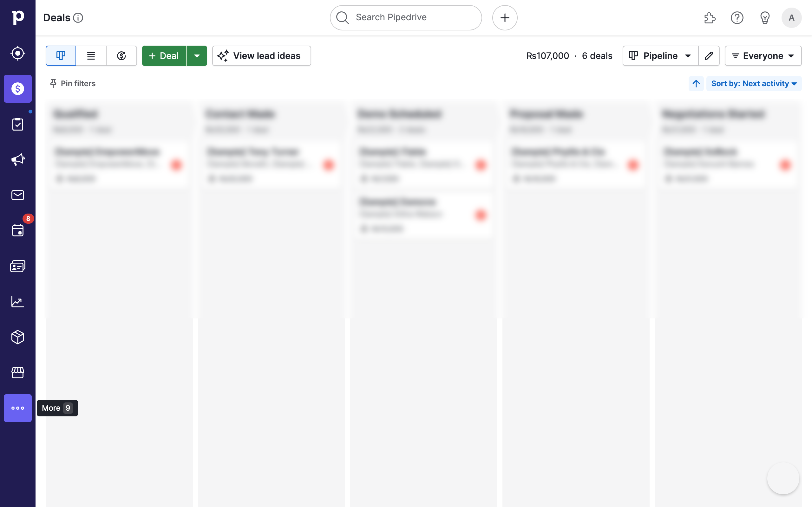
Task: Switch to pipeline kanban view
Action: click(x=61, y=56)
